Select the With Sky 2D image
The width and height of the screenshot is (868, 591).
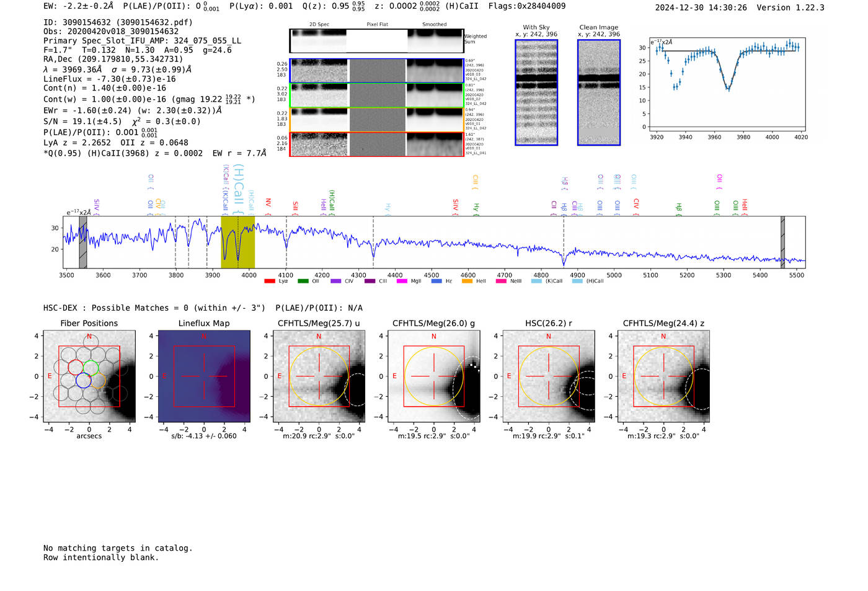(536, 92)
